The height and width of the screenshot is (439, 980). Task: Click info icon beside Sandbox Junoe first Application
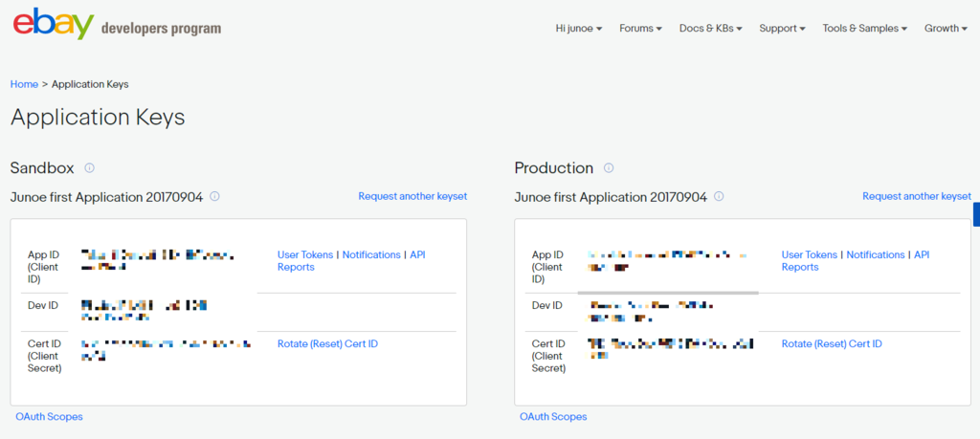(215, 196)
